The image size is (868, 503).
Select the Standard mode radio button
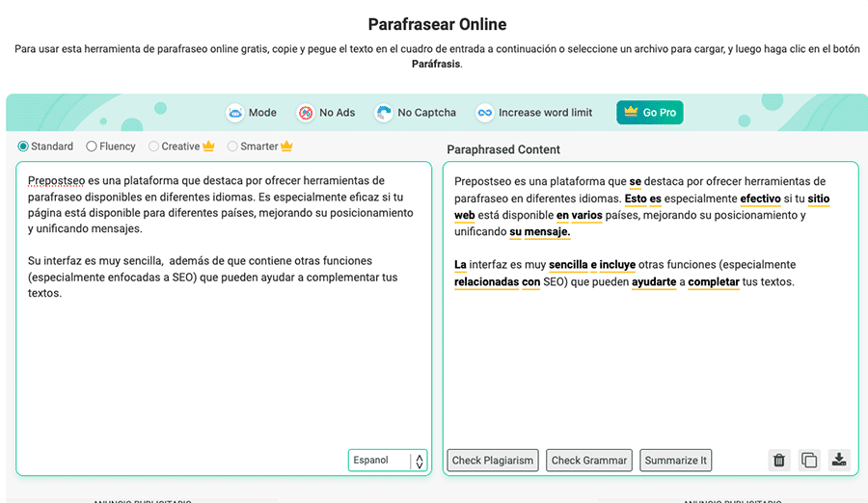click(x=23, y=146)
